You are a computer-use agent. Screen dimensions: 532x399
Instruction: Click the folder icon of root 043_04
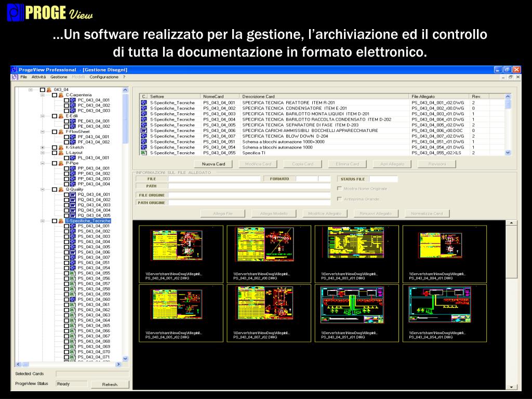[49, 89]
